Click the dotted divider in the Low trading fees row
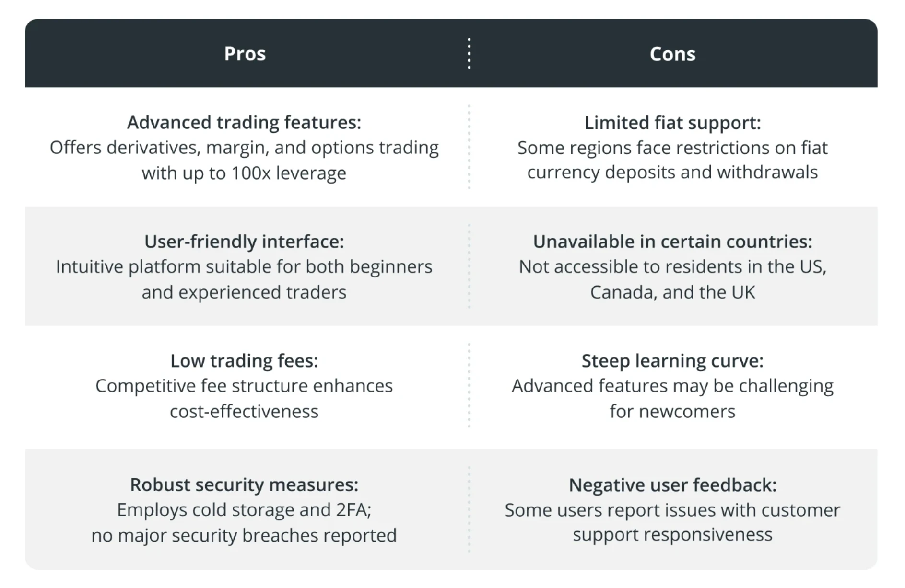Viewport: 905px width, 588px height. [x=469, y=385]
